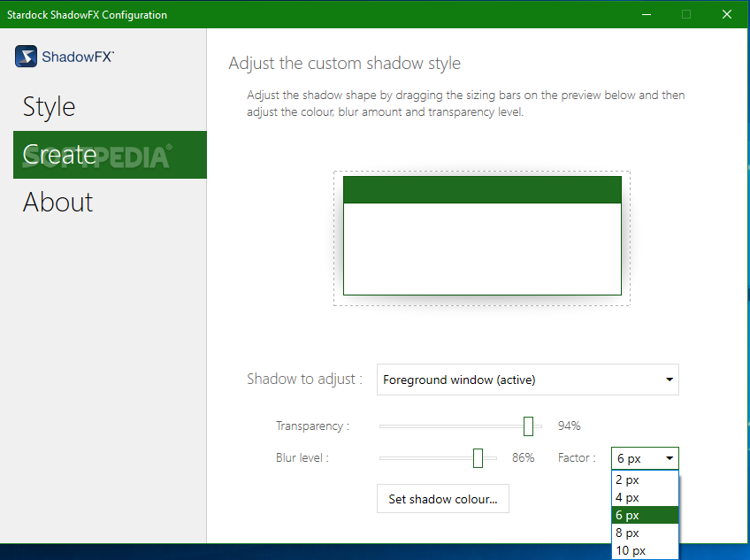Click the Stardock ShadowFX Configuration title

[87, 15]
